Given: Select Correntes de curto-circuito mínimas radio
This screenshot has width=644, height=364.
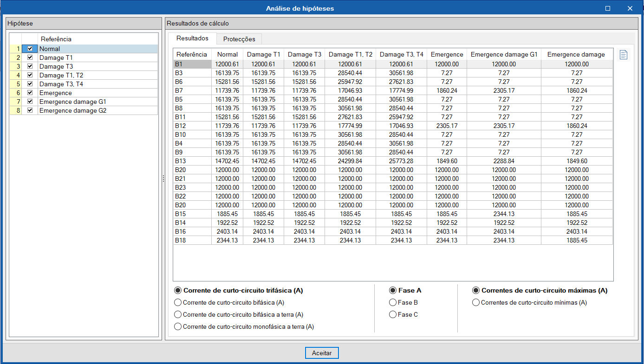Looking at the screenshot, I should coord(476,303).
